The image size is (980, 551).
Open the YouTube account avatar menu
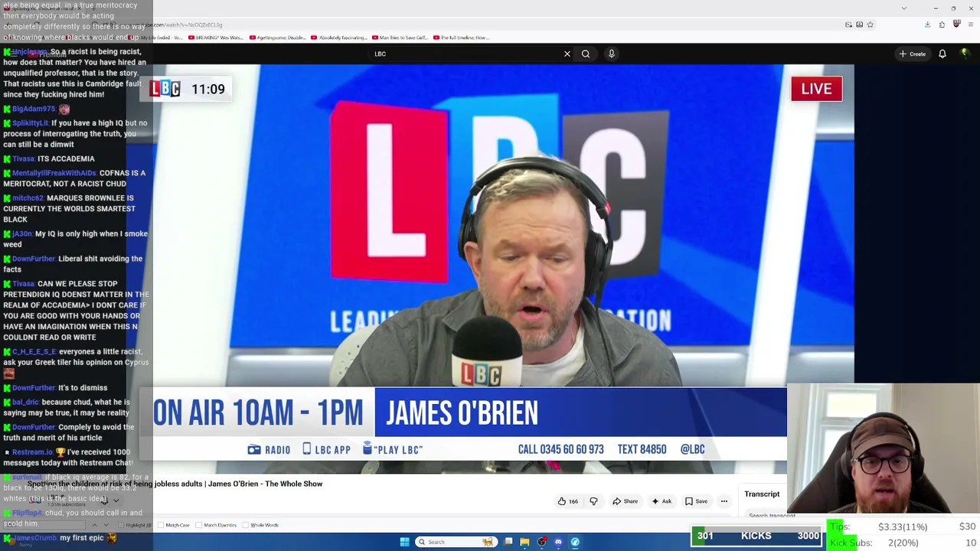(965, 54)
